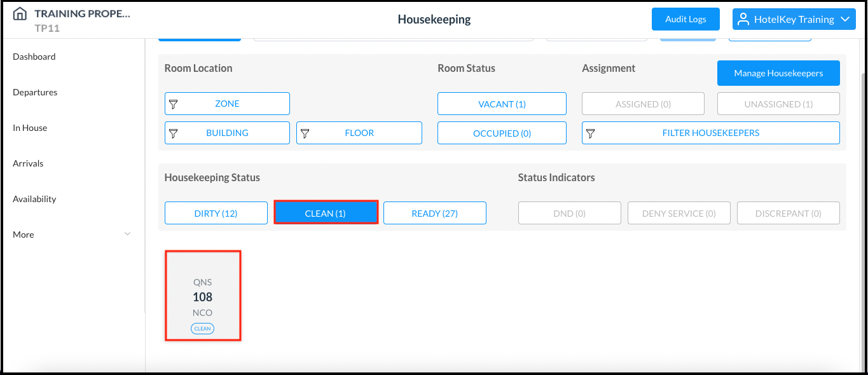Open Manage Housekeepers

[x=778, y=73]
